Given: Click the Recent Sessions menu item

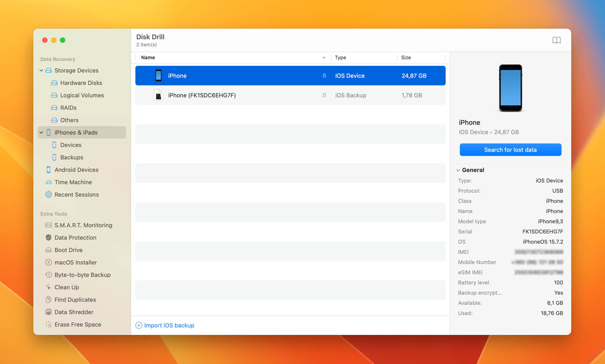Looking at the screenshot, I should click(x=77, y=194).
